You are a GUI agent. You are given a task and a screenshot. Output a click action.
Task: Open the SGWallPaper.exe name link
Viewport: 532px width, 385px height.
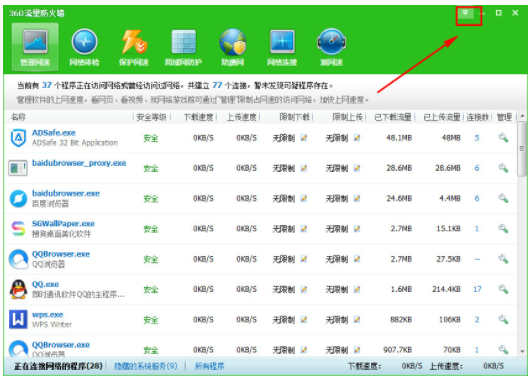[x=63, y=224]
